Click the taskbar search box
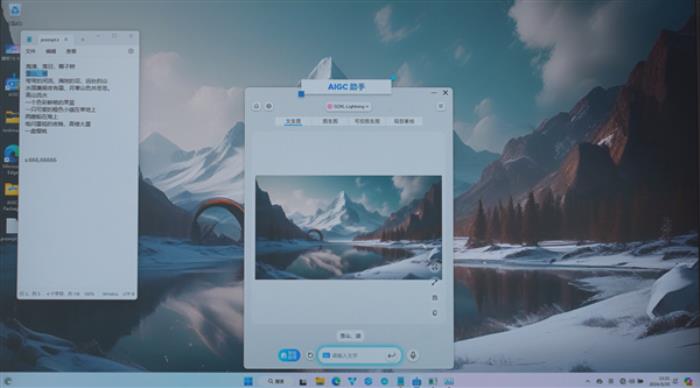 coord(277,381)
